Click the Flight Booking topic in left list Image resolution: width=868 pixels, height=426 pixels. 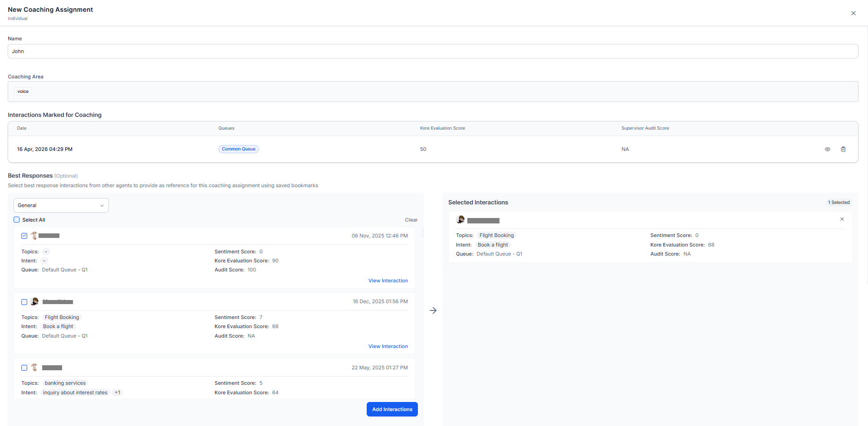(62, 317)
